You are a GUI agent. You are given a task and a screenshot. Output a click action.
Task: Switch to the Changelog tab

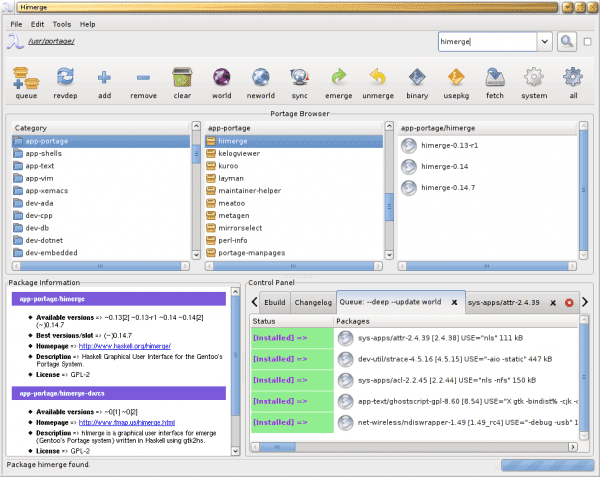pyautogui.click(x=313, y=302)
